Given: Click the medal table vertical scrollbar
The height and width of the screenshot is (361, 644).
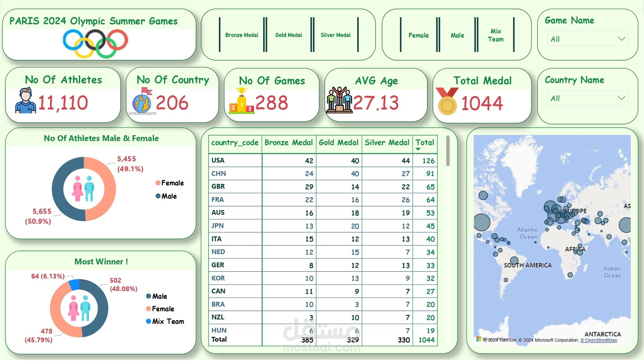Looking at the screenshot, I should (x=448, y=151).
